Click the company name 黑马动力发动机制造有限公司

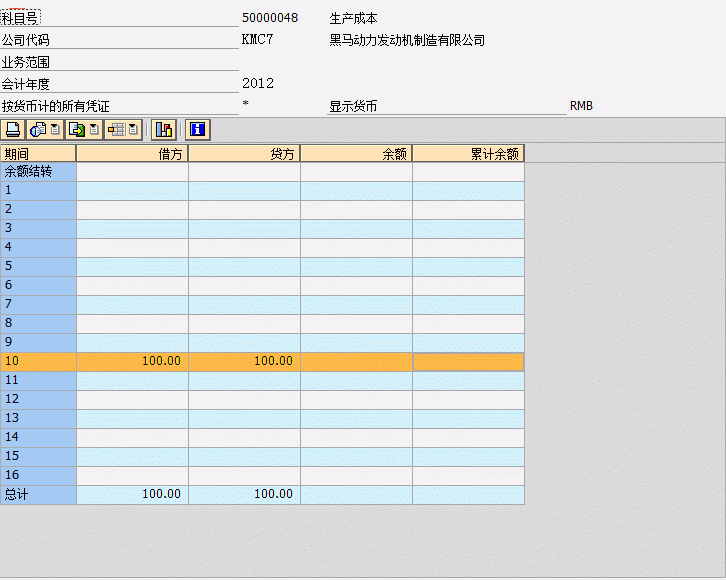coord(407,40)
